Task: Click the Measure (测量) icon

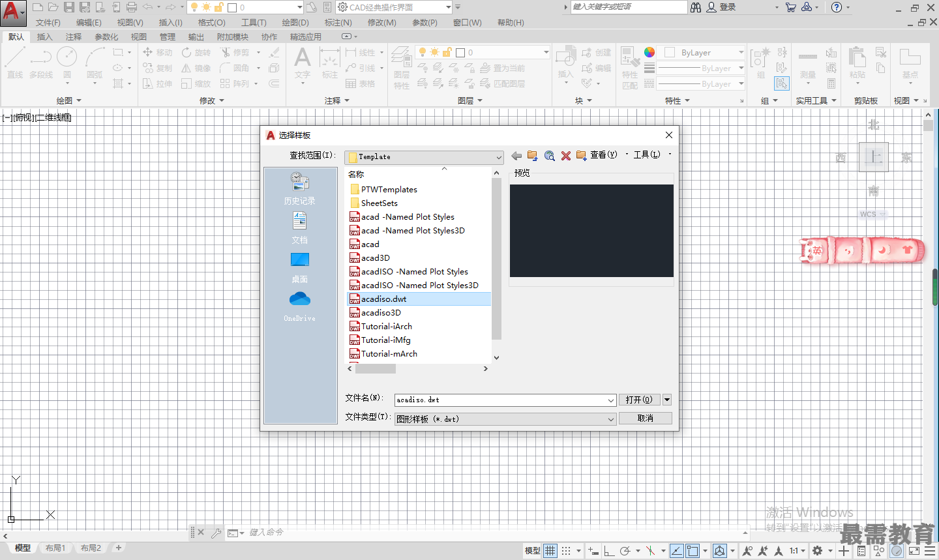Action: pyautogui.click(x=808, y=64)
